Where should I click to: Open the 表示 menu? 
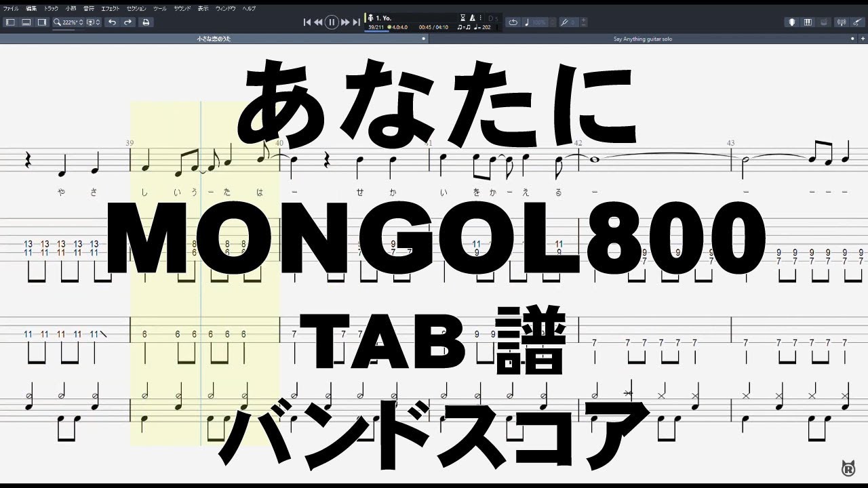(203, 8)
